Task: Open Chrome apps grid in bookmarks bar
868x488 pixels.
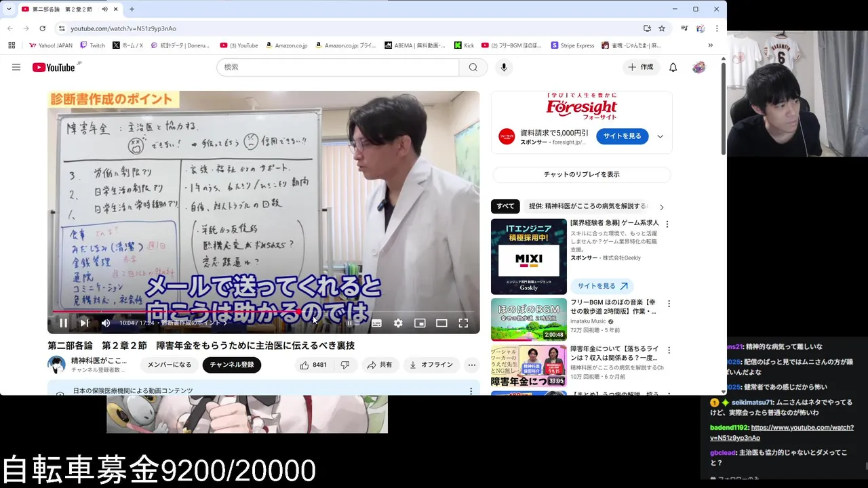Action: click(x=12, y=45)
